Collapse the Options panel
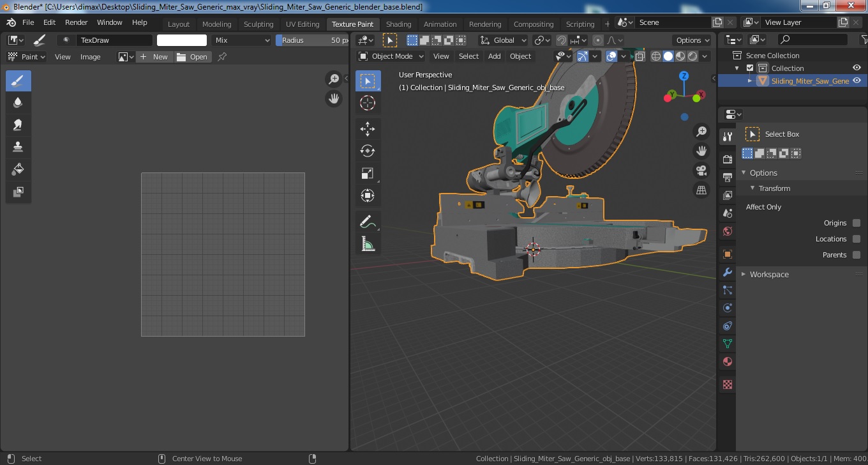The height and width of the screenshot is (465, 868). click(744, 173)
